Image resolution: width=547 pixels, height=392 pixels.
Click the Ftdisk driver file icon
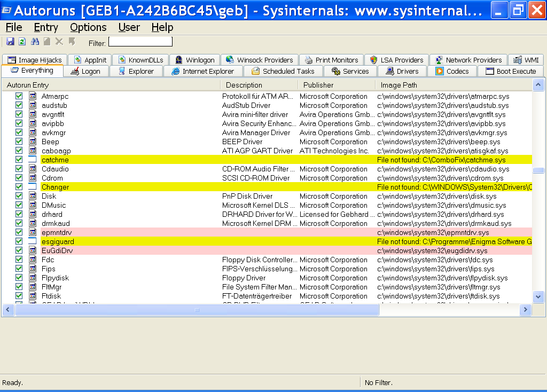pos(33,295)
